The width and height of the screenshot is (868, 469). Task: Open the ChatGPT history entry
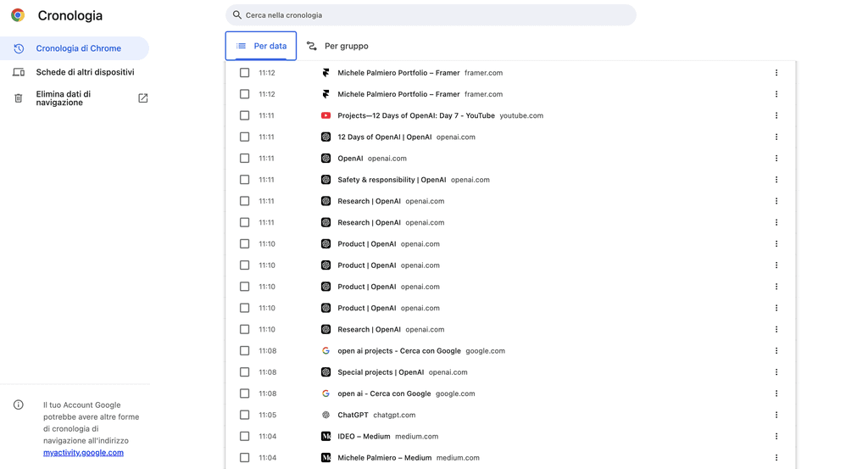pyautogui.click(x=353, y=415)
